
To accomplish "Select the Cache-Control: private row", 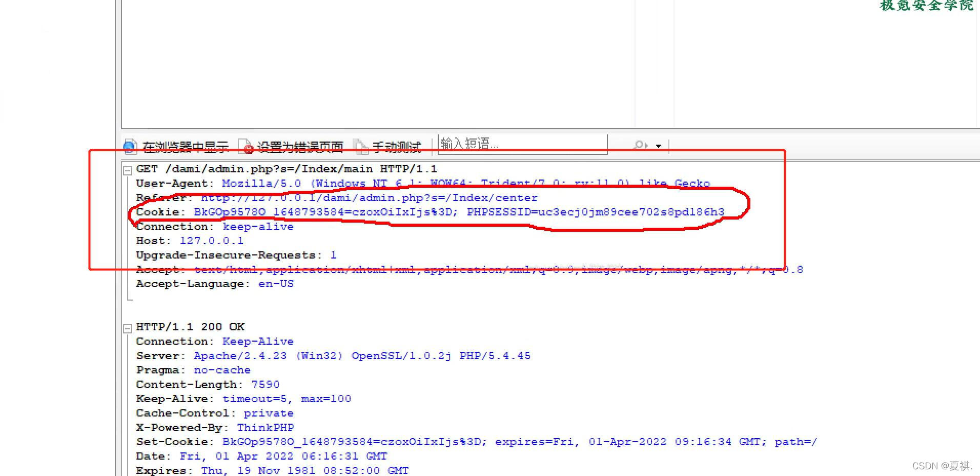I will coord(215,413).
